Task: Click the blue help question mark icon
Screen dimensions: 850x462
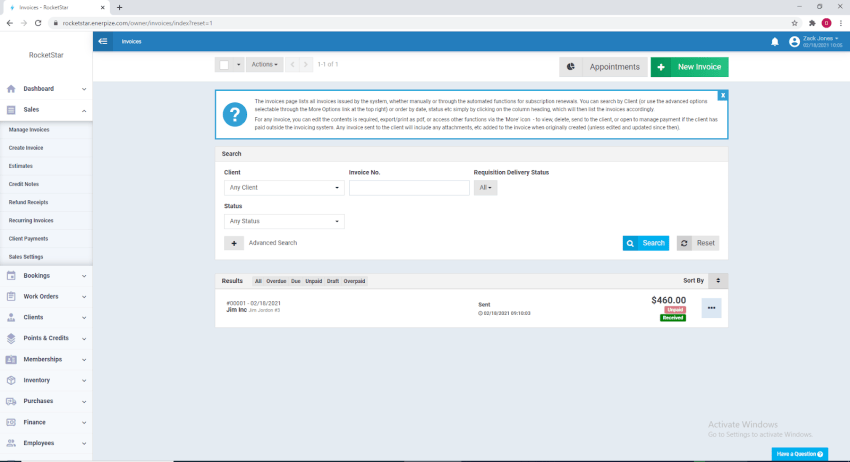Action: click(x=235, y=114)
